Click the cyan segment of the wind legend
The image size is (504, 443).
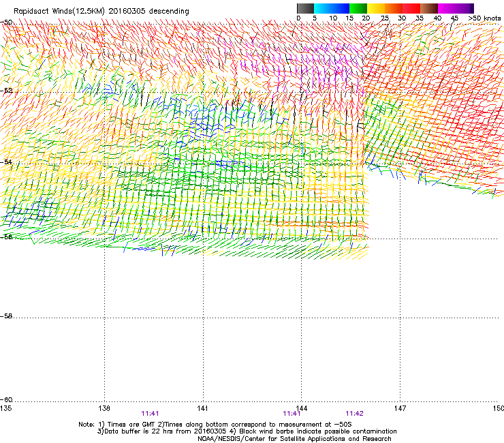(323, 8)
